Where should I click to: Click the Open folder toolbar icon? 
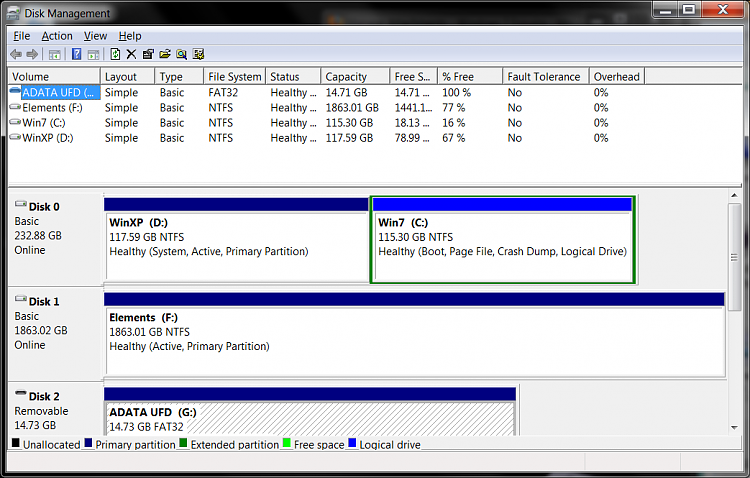click(x=165, y=54)
